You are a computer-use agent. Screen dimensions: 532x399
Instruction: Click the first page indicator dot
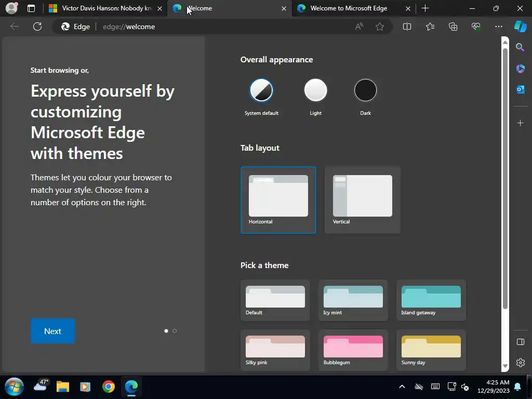(166, 331)
